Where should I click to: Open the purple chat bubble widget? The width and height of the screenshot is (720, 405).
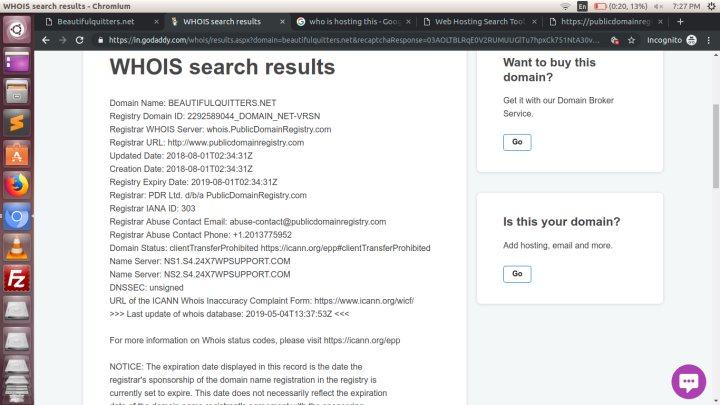point(688,381)
